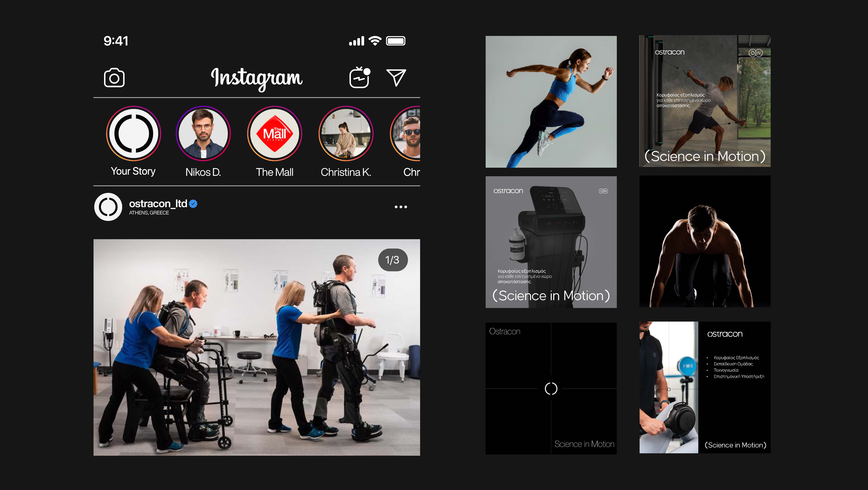The width and height of the screenshot is (868, 490).
Task: View The Mall story avatar
Action: (x=275, y=133)
